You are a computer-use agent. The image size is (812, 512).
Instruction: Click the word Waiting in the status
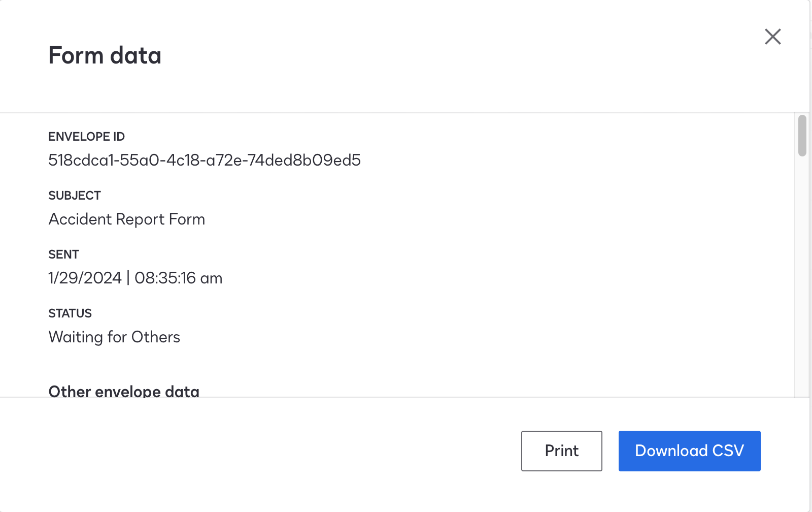click(76, 337)
